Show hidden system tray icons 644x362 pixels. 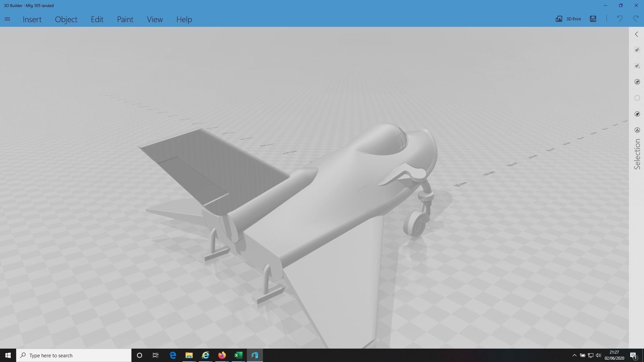574,355
